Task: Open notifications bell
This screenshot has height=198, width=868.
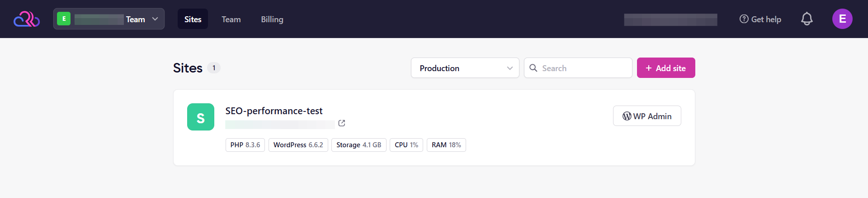Action: (807, 19)
